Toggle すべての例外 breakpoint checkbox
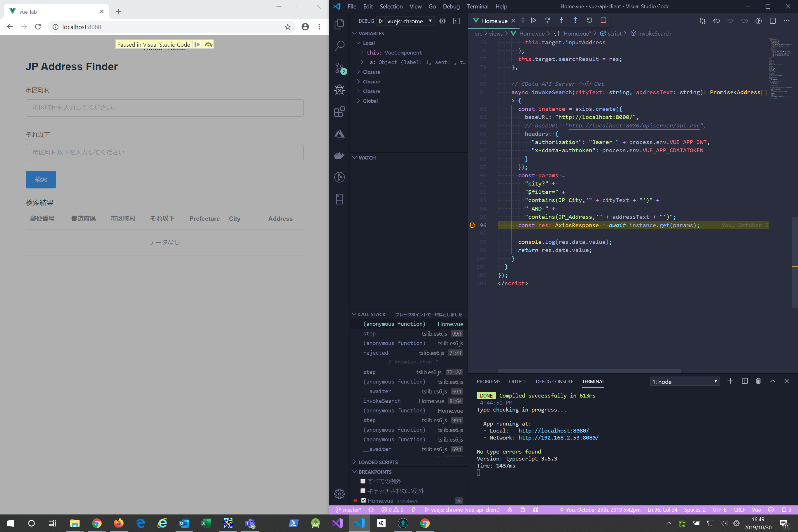Screen dimensions: 798x532 pyautogui.click(x=363, y=481)
